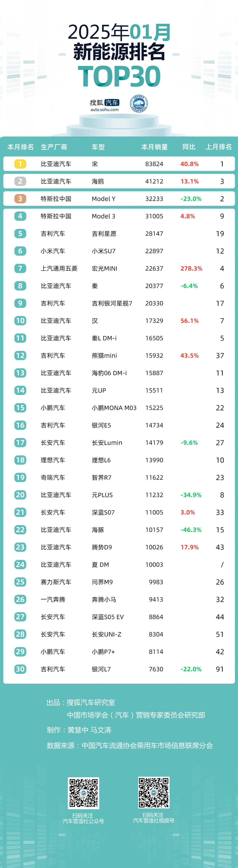Click the 数据来源 source line
This screenshot has width=238, height=868.
130,745
